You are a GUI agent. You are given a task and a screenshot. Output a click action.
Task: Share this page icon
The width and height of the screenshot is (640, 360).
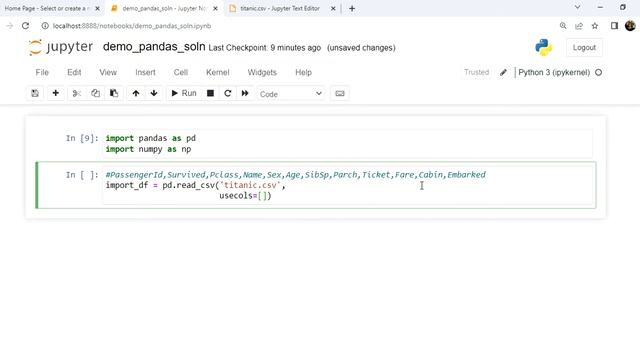[x=579, y=26]
